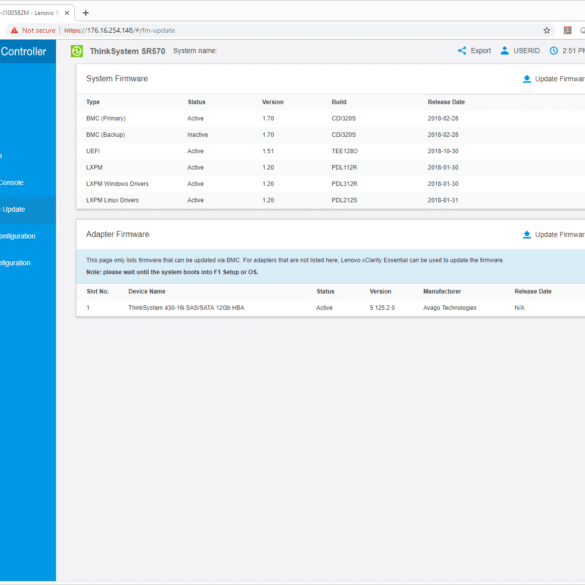Click the Build column header

point(339,102)
